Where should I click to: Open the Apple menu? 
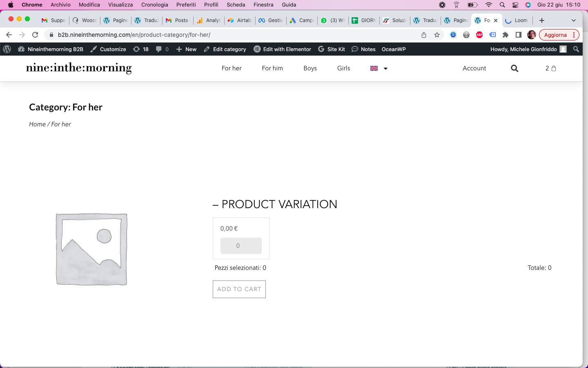11,5
